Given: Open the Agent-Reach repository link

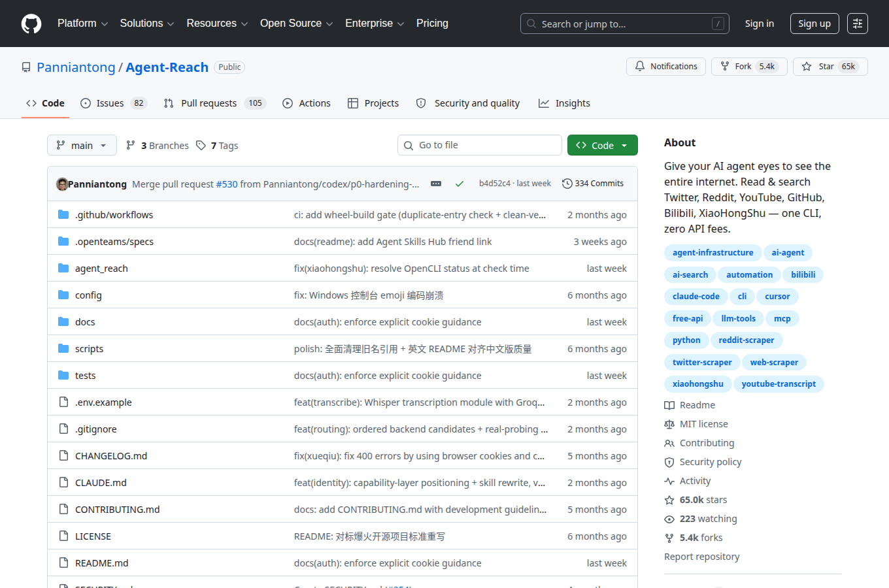Looking at the screenshot, I should tap(167, 67).
